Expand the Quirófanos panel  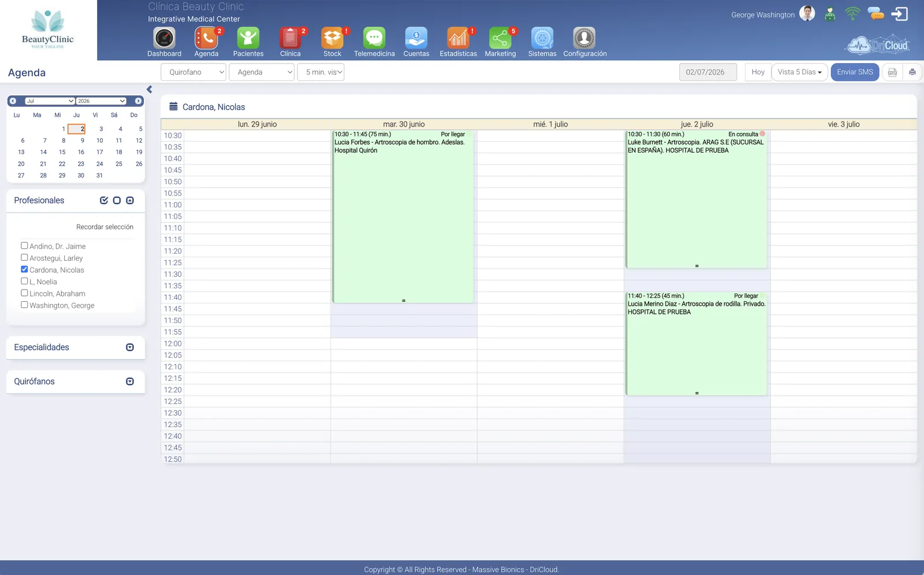tap(130, 381)
